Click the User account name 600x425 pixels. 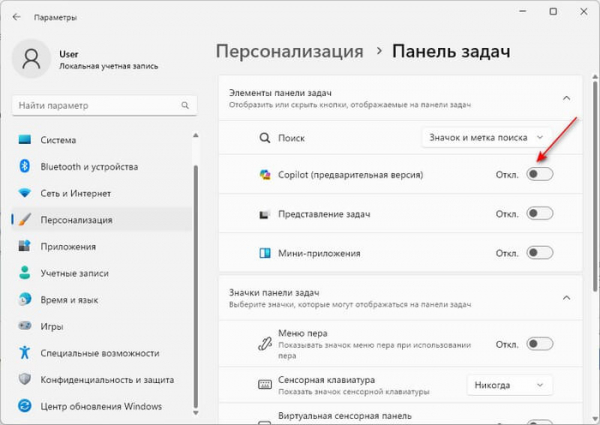(69, 54)
